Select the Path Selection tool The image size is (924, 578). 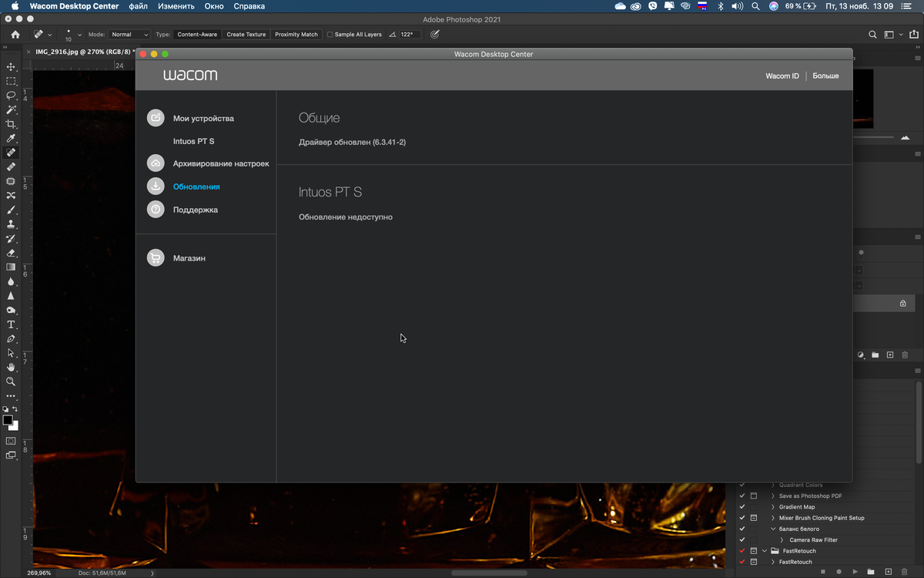click(11, 353)
